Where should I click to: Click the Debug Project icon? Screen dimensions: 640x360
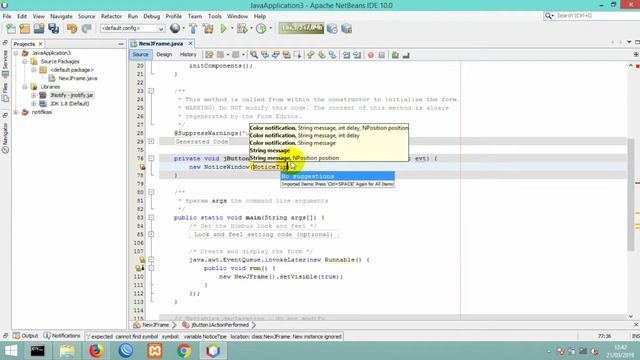[x=242, y=29]
